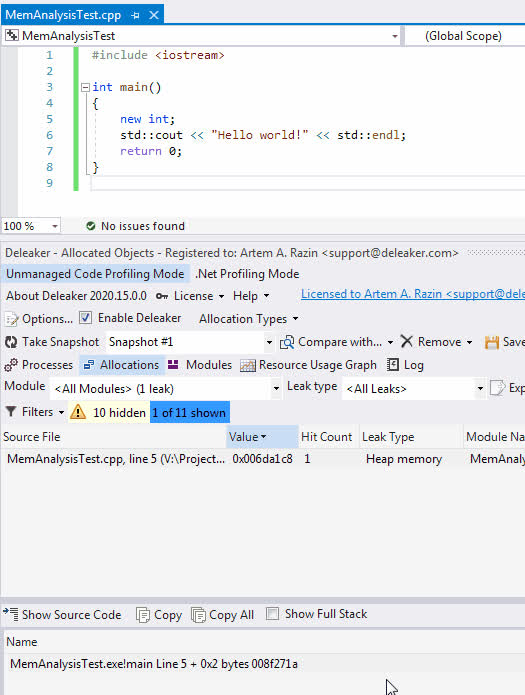Open the Help menu
525x695 pixels.
pyautogui.click(x=251, y=296)
